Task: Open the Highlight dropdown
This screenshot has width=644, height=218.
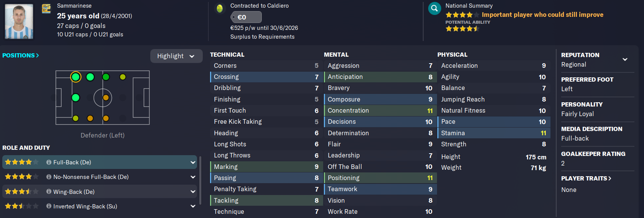Action: (x=176, y=56)
